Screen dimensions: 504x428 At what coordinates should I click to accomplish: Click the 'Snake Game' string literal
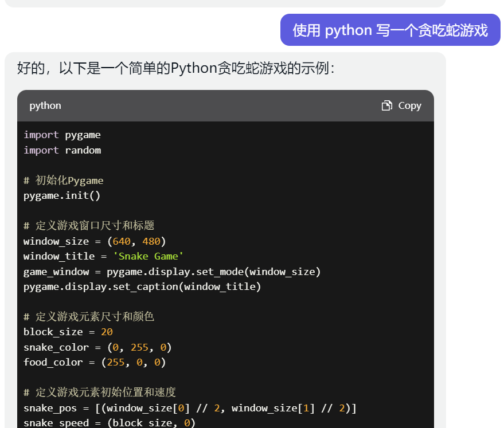pos(148,256)
